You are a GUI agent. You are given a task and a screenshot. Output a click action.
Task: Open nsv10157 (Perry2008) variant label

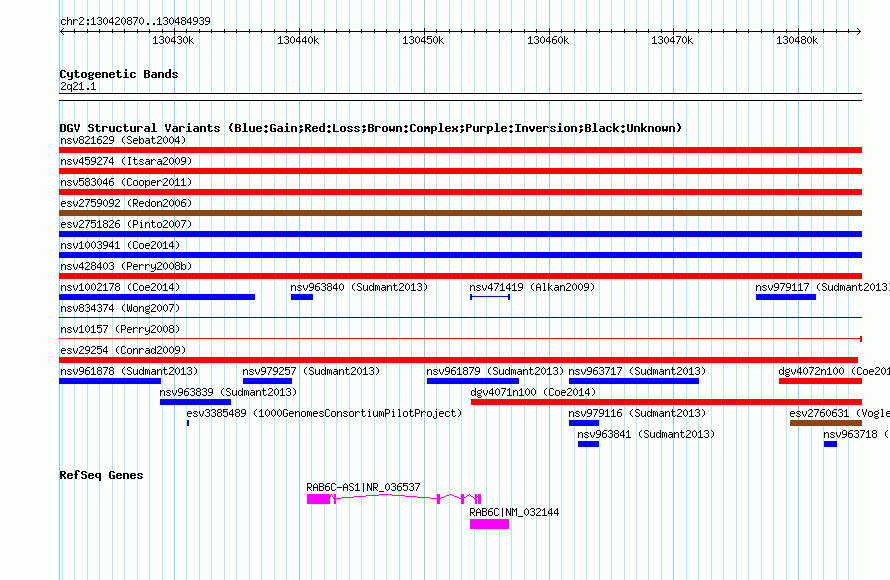(x=120, y=329)
